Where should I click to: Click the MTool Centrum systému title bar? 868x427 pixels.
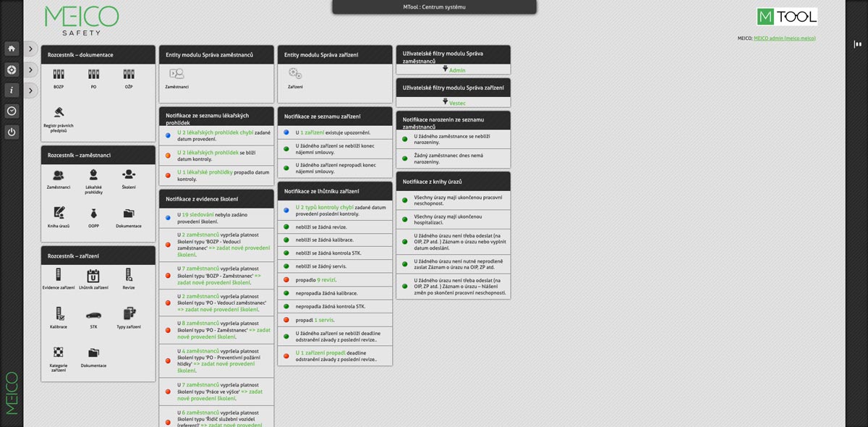click(x=434, y=7)
